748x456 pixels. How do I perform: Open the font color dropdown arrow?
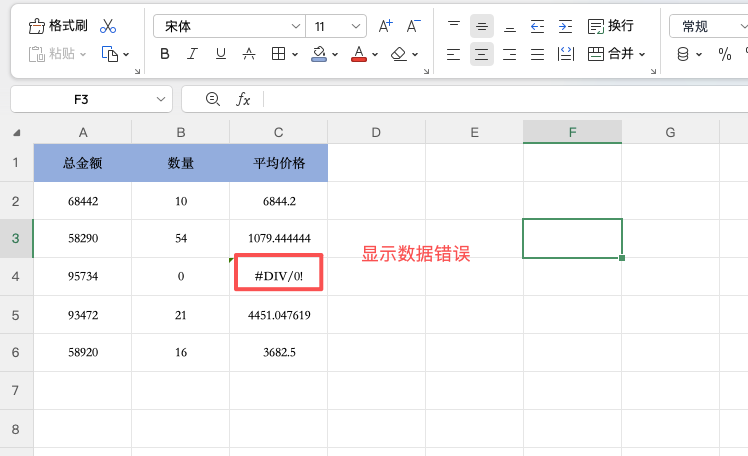pos(375,54)
